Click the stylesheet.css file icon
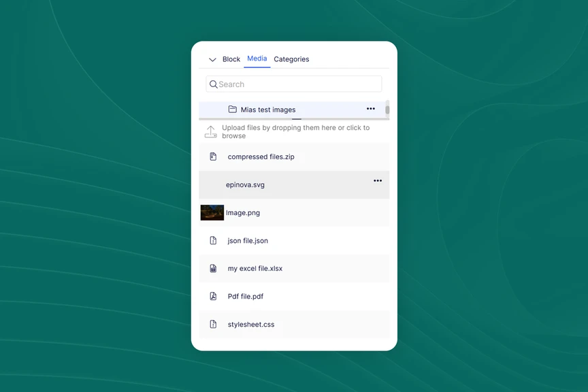The height and width of the screenshot is (392, 588). point(213,325)
